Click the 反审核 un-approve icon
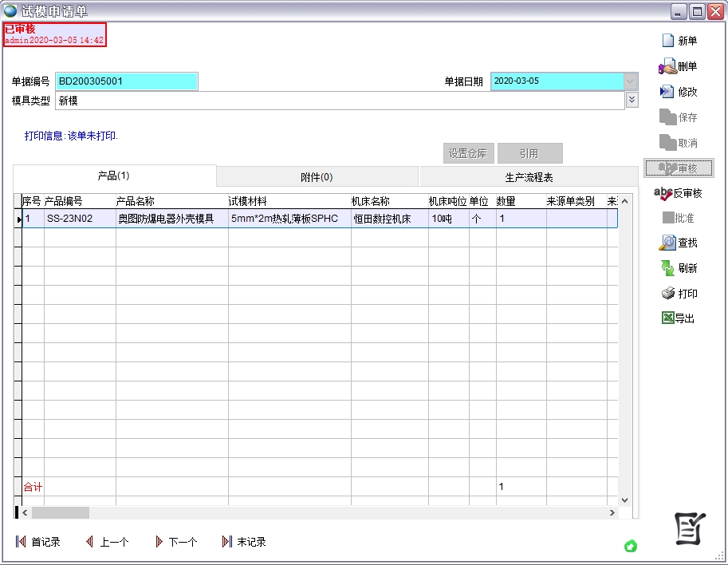The height and width of the screenshot is (565, 728). tap(663, 193)
